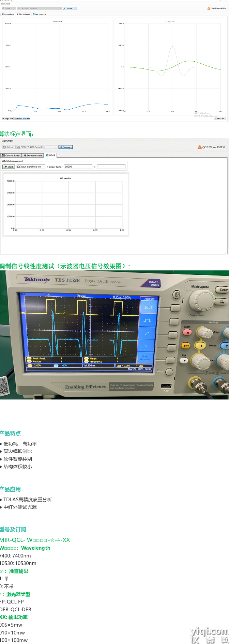Click the 结构体积较小 bullet
Viewport: 229px width, 644px height.
pyautogui.click(x=16, y=467)
